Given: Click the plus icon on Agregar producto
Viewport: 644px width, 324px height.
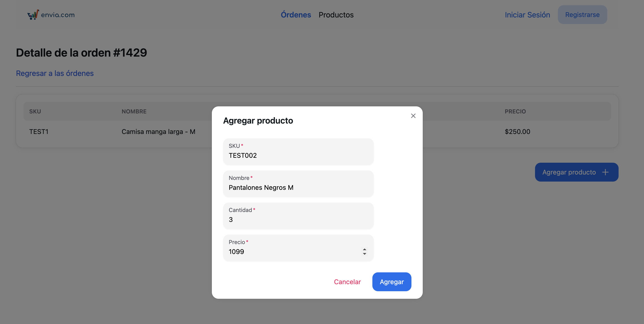Looking at the screenshot, I should click(x=605, y=172).
